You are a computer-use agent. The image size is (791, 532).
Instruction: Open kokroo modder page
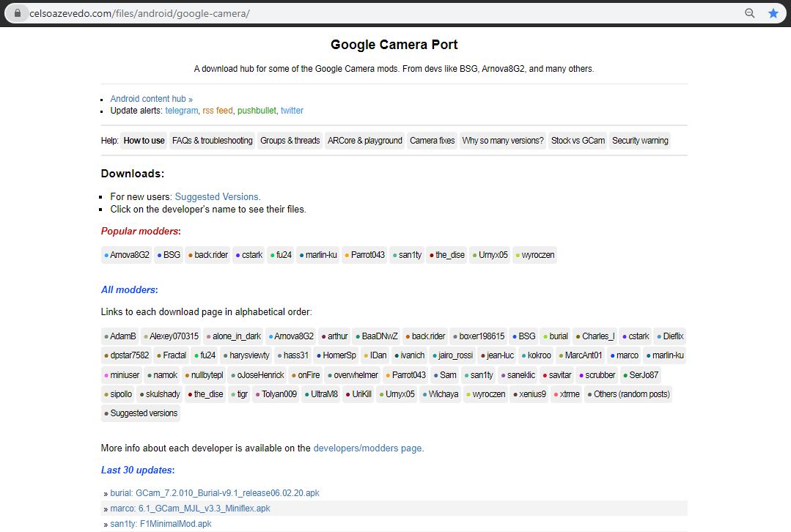coord(536,355)
